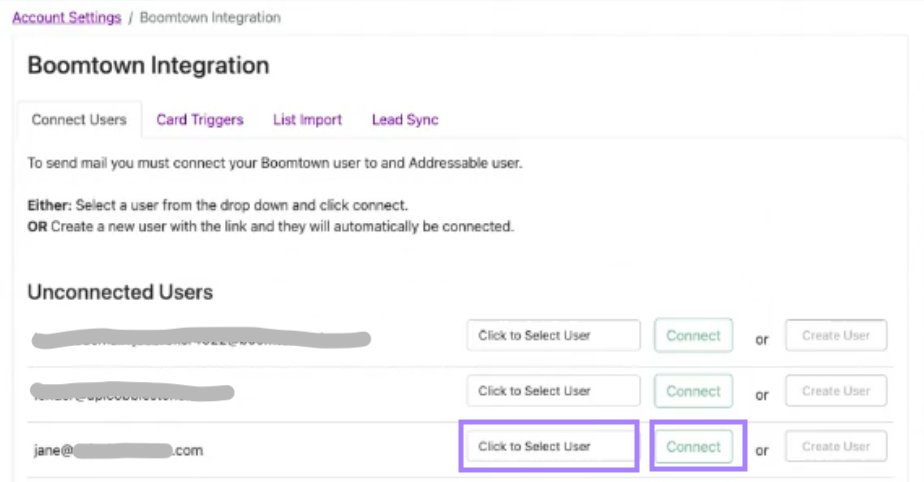The image size is (924, 482).
Task: Select the Lead Sync tab
Action: point(405,120)
